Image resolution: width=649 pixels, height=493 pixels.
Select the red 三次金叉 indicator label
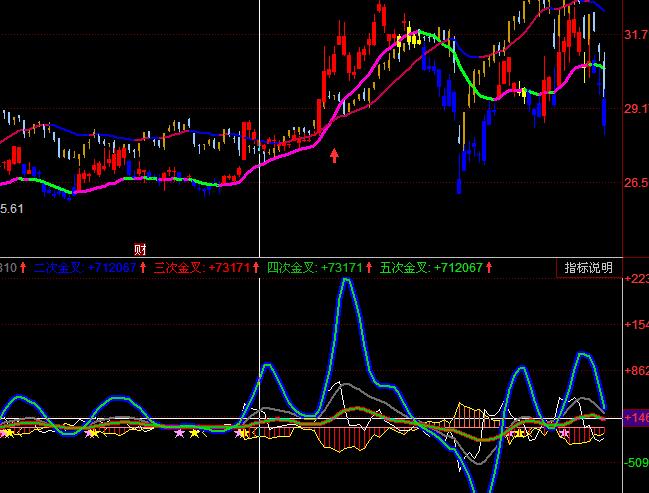click(x=178, y=268)
